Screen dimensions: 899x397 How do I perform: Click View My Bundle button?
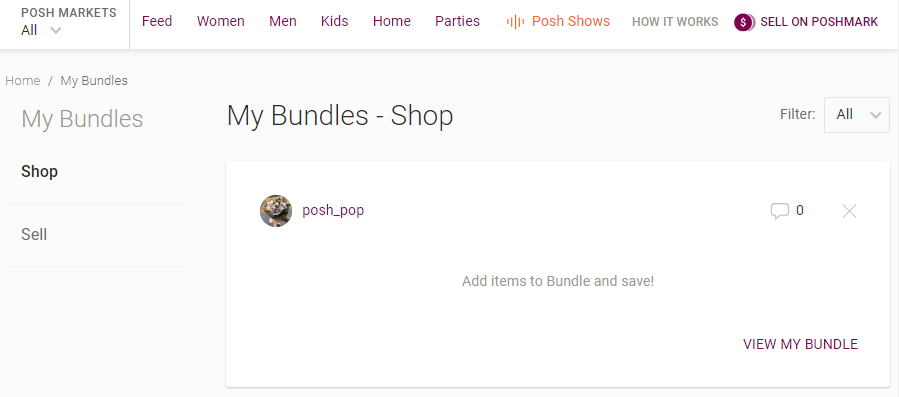click(x=800, y=344)
